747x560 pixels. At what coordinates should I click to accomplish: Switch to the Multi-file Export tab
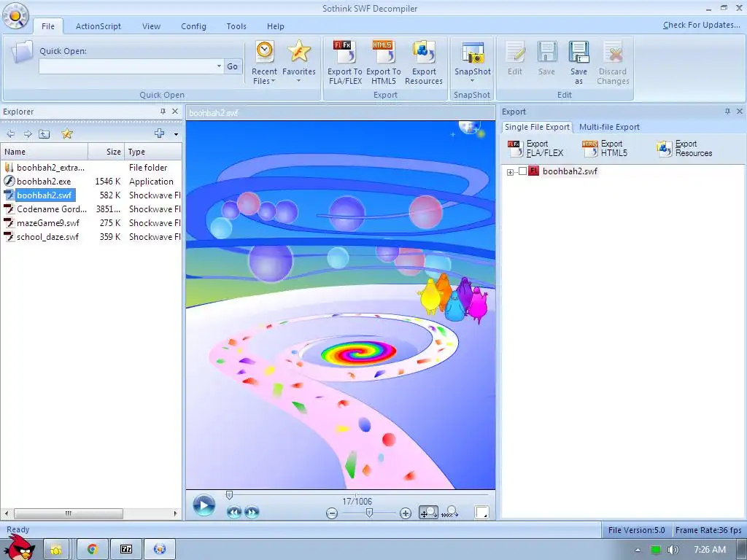(x=609, y=127)
